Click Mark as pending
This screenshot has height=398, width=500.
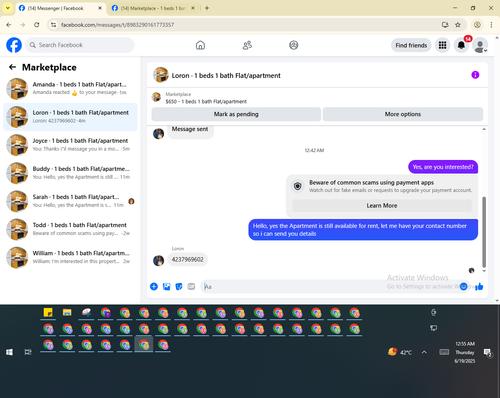coord(236,114)
